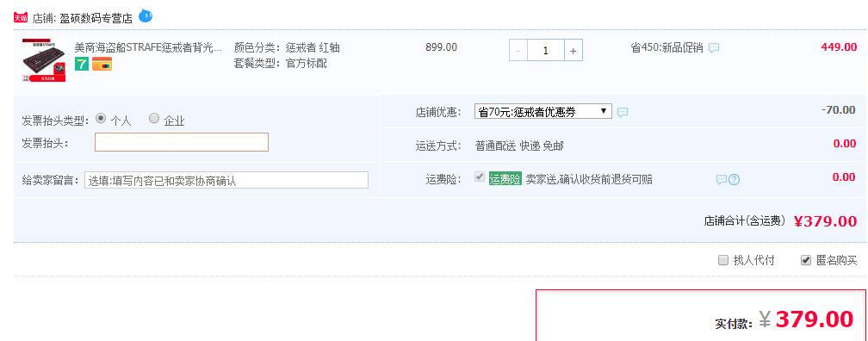Decrease quantity with the minus button
Screen dimensions: 868x341
[518, 50]
